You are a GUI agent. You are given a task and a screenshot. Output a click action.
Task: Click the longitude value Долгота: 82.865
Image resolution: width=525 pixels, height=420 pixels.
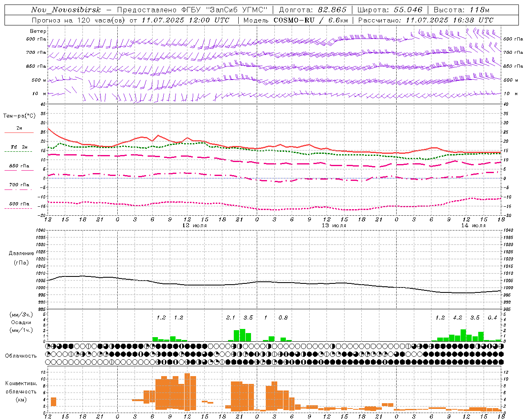coord(313,10)
